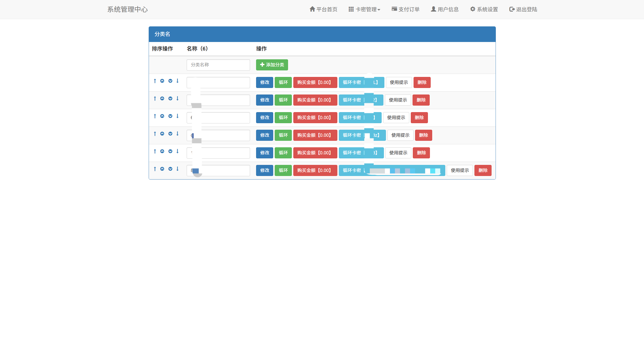Open 系统设置 in the navbar
Screen dimensions: 644x362
tap(484, 10)
